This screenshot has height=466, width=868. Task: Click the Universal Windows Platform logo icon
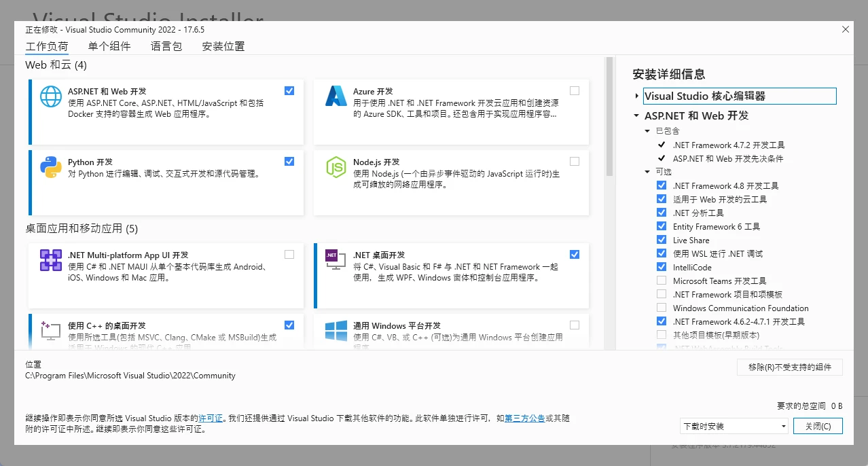tap(336, 331)
